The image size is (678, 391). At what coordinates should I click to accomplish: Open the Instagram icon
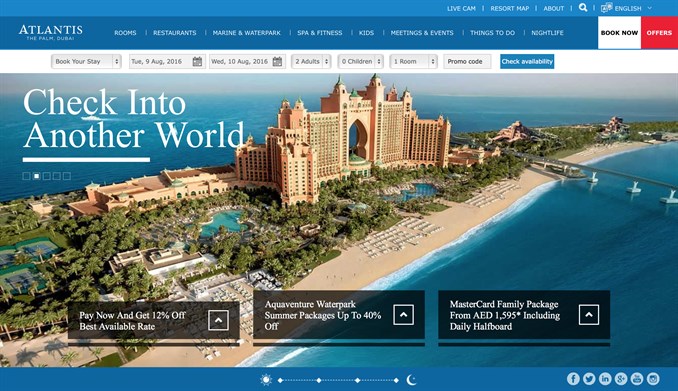coord(653,379)
